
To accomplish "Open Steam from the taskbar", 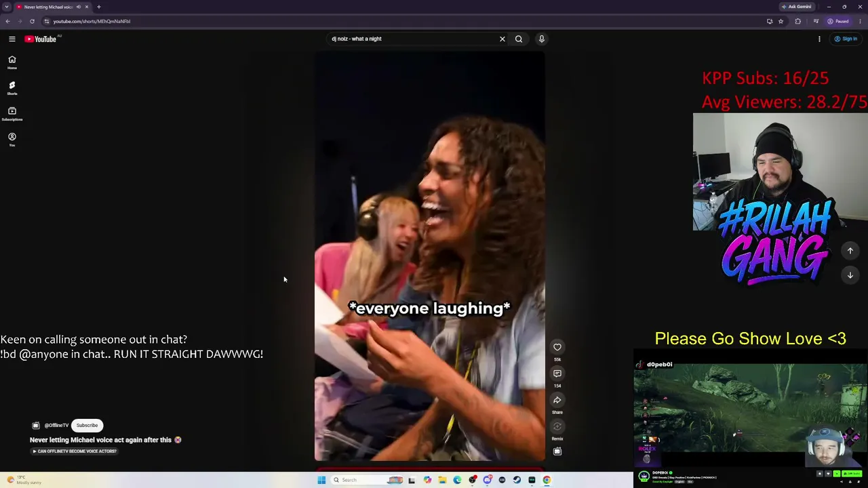I will pyautogui.click(x=517, y=480).
